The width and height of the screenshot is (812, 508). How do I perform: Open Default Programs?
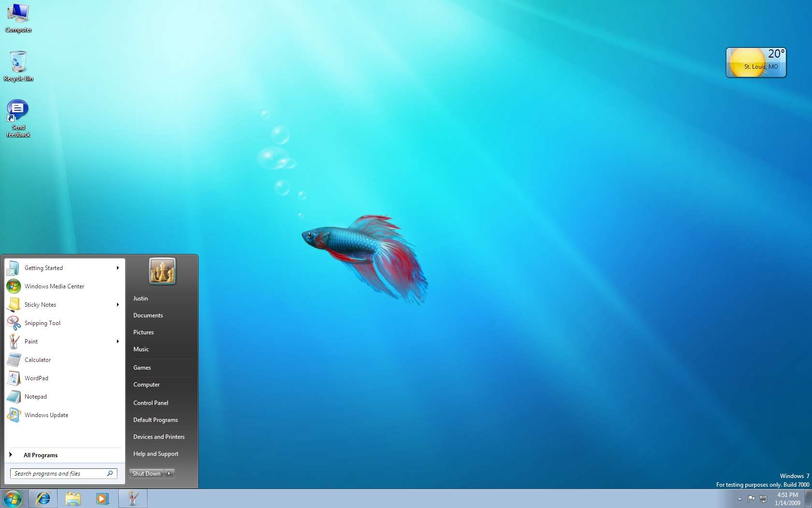point(156,420)
